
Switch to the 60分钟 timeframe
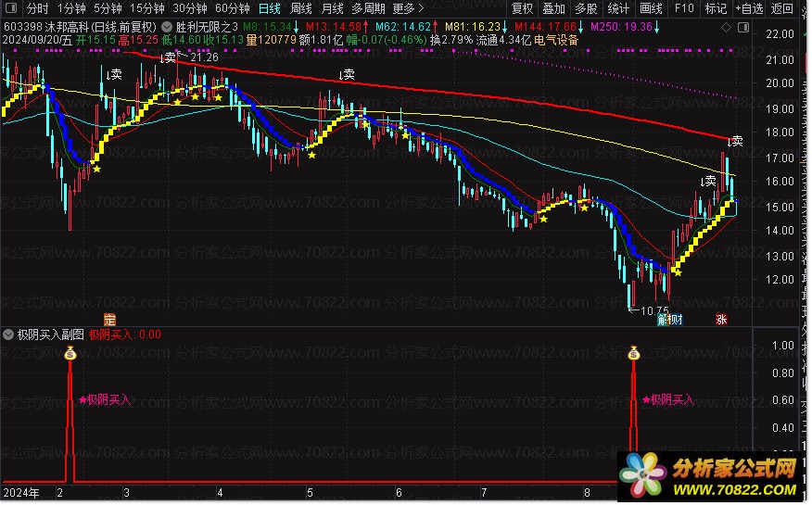point(232,8)
